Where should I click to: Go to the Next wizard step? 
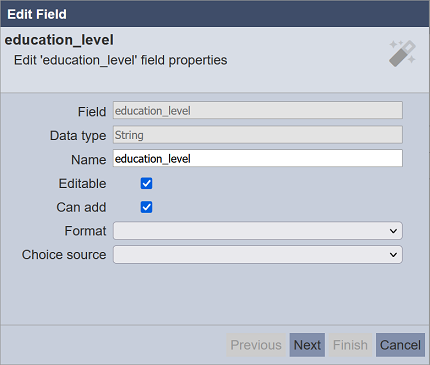click(x=307, y=345)
